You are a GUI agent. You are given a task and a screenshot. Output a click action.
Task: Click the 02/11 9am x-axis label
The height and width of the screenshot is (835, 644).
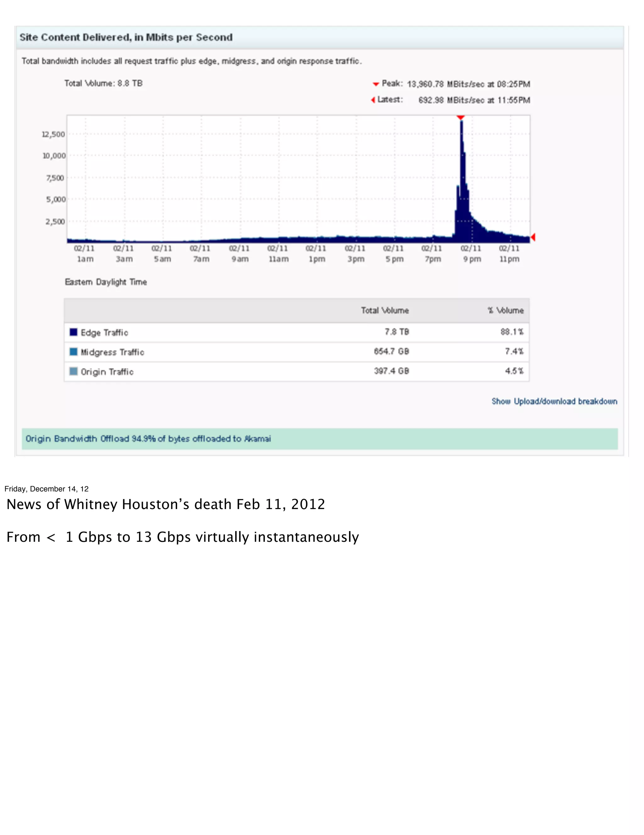[x=239, y=254]
